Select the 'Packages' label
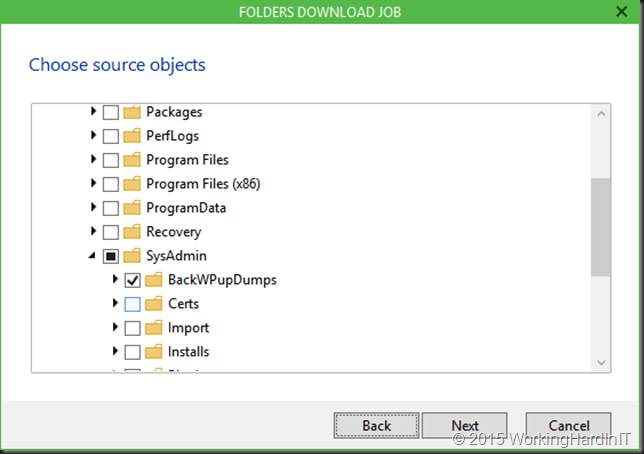The image size is (644, 454). (x=174, y=112)
